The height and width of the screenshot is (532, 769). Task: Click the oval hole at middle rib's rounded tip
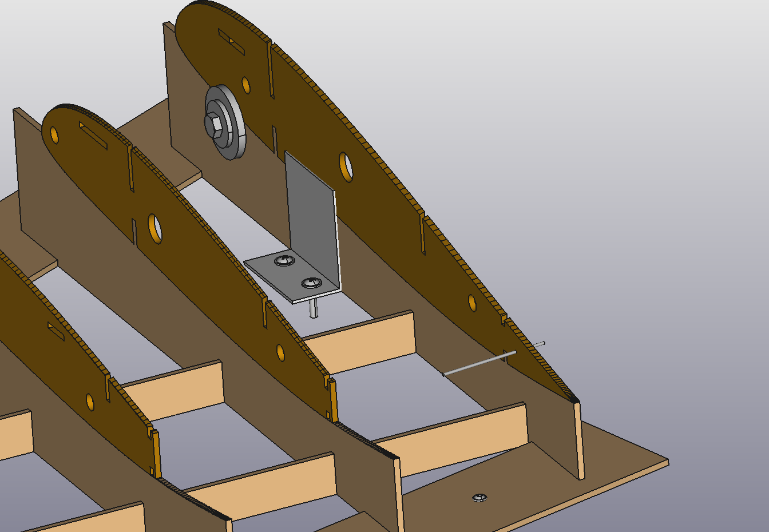pyautogui.click(x=54, y=135)
